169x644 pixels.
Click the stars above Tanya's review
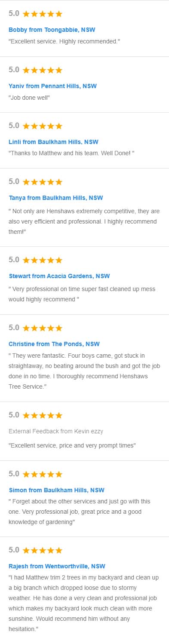coord(43,182)
